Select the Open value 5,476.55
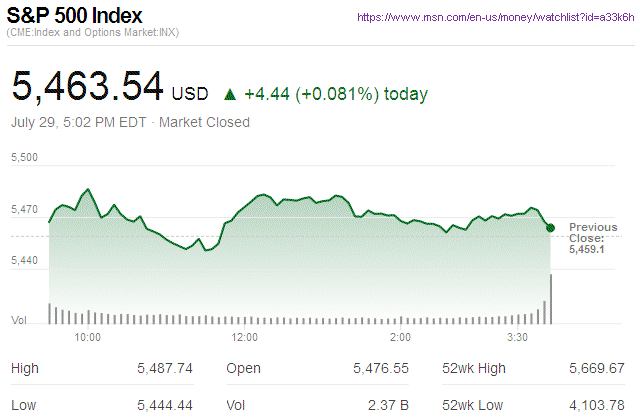This screenshot has height=420, width=640. [381, 369]
